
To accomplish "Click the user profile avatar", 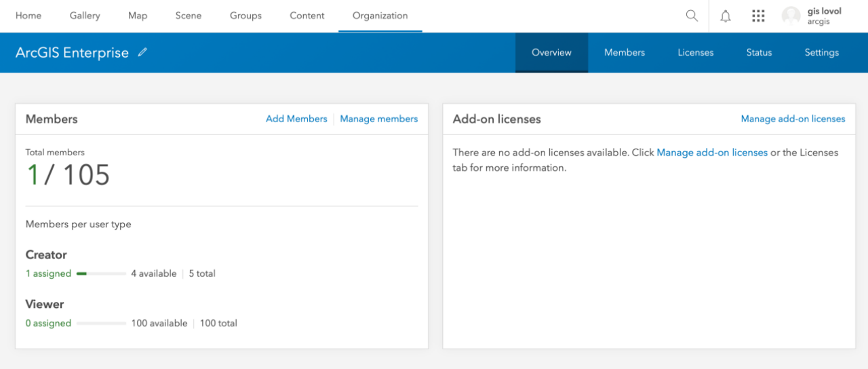I will click(791, 16).
